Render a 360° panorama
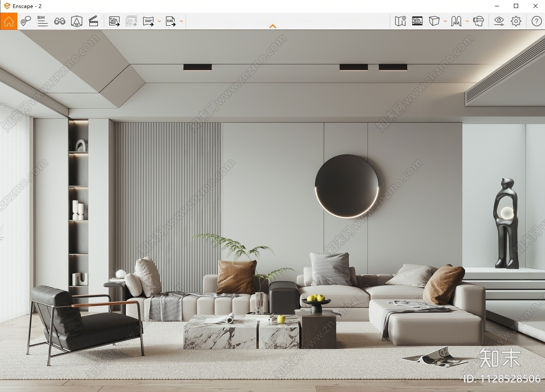The width and height of the screenshot is (545, 392). point(149,21)
